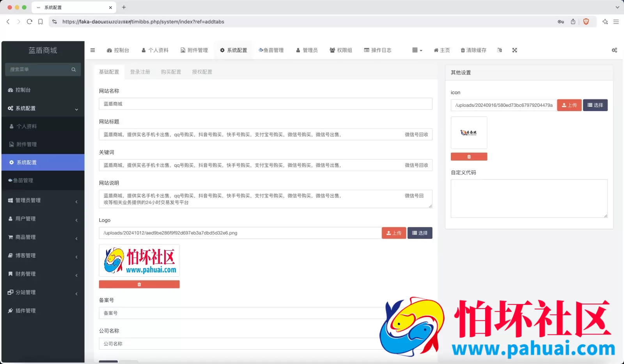Collapse the 系统配置 sidebar group
Viewport: 624px width, 364px height.
point(43,108)
